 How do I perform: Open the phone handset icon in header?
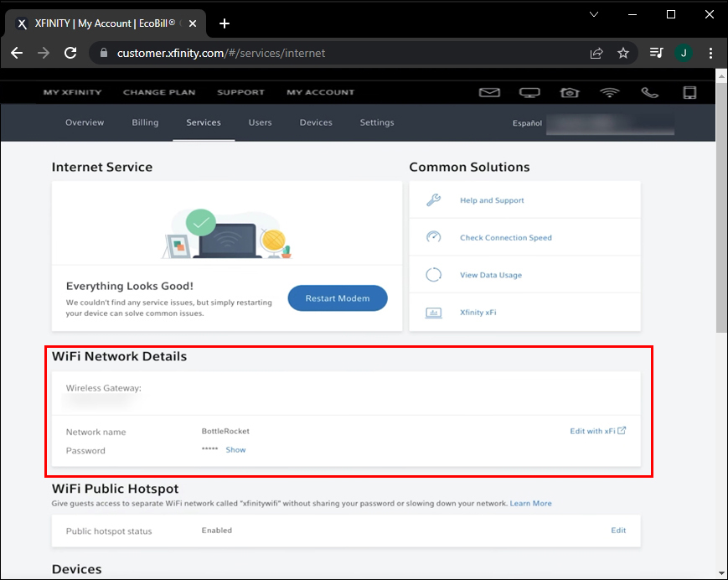(649, 92)
